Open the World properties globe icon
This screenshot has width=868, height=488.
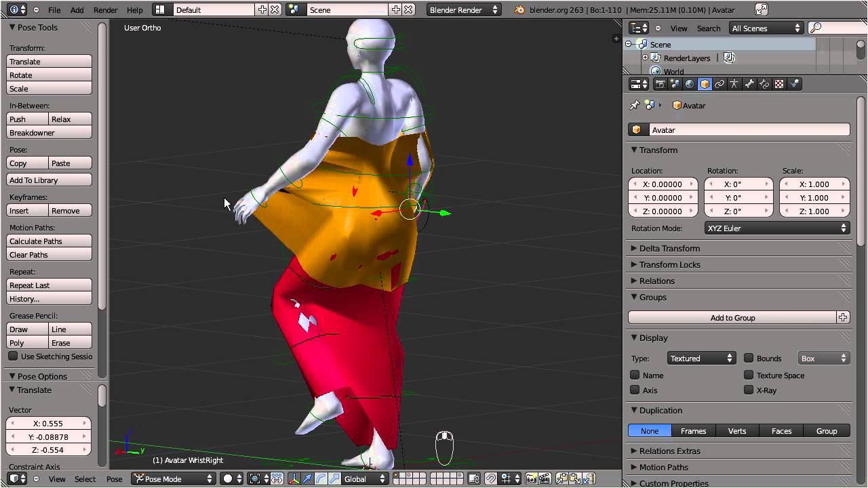point(690,84)
